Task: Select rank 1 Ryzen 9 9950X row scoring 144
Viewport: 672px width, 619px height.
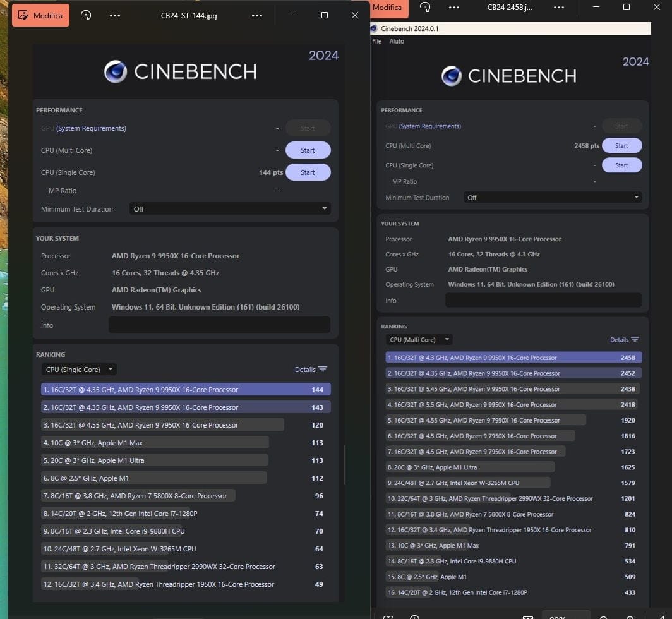Action: pyautogui.click(x=186, y=390)
